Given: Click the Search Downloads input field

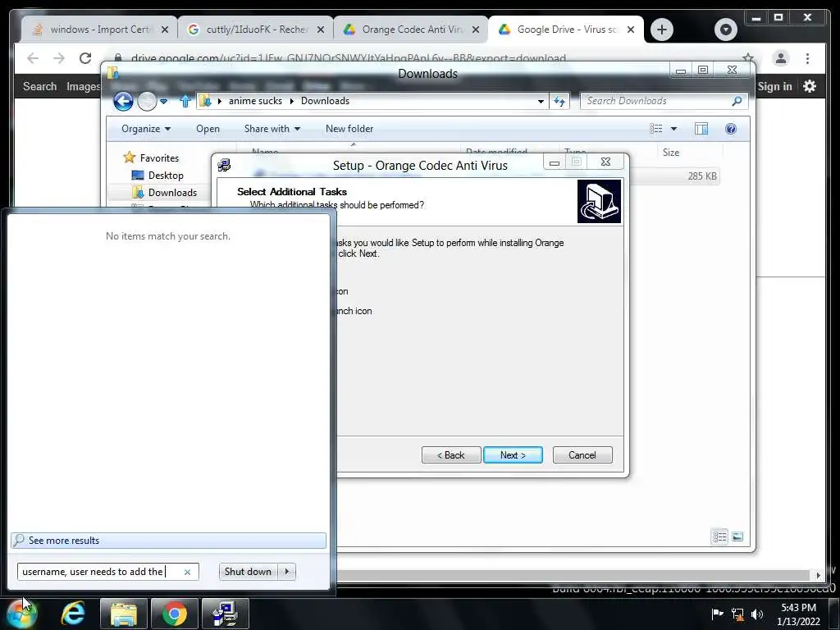Looking at the screenshot, I should pos(656,101).
